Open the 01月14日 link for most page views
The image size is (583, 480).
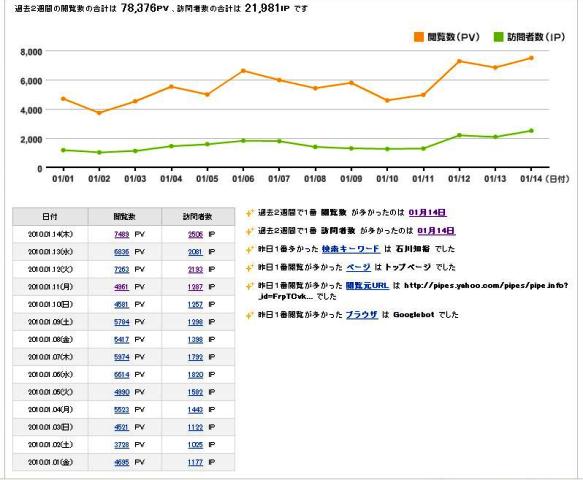(427, 213)
